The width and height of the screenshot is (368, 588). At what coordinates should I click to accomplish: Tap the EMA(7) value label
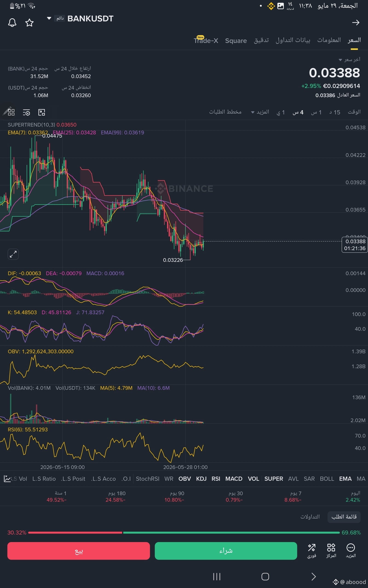click(x=28, y=133)
